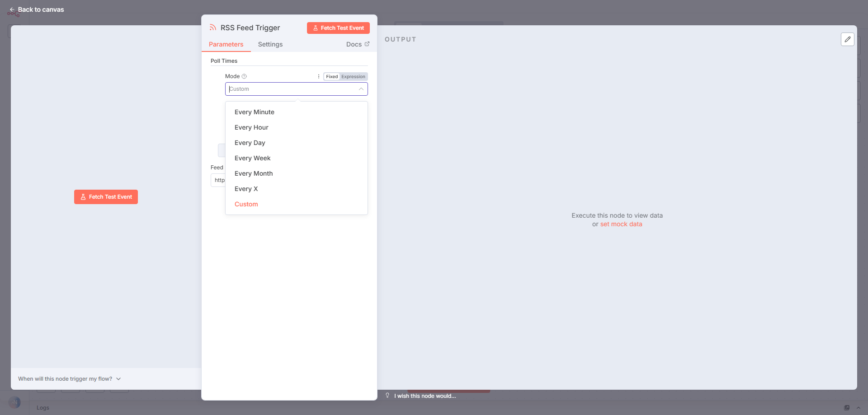Switch to the Settings tab
This screenshot has width=868, height=415.
[x=270, y=44]
